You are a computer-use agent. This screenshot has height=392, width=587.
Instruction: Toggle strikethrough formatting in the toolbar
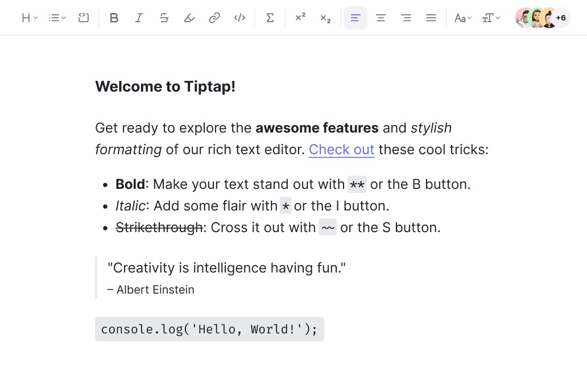pyautogui.click(x=164, y=18)
